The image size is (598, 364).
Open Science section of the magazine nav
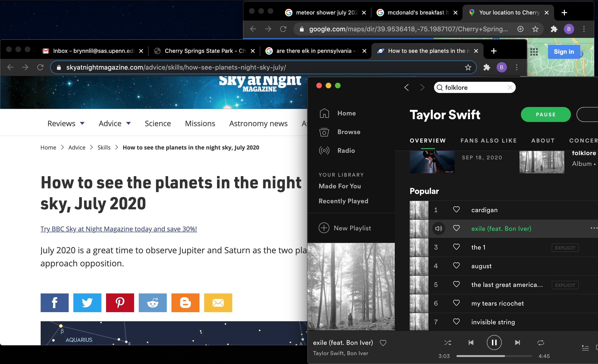(158, 124)
